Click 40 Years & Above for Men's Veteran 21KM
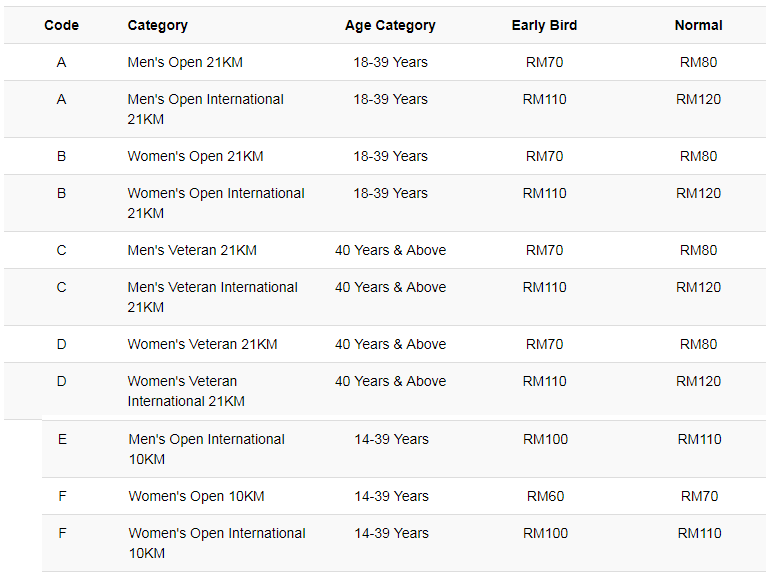This screenshot has width=766, height=580. point(390,250)
